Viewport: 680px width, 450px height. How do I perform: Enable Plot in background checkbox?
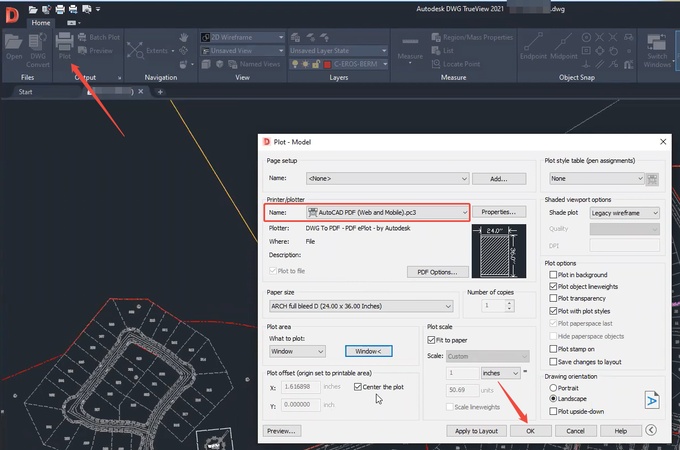pos(553,274)
